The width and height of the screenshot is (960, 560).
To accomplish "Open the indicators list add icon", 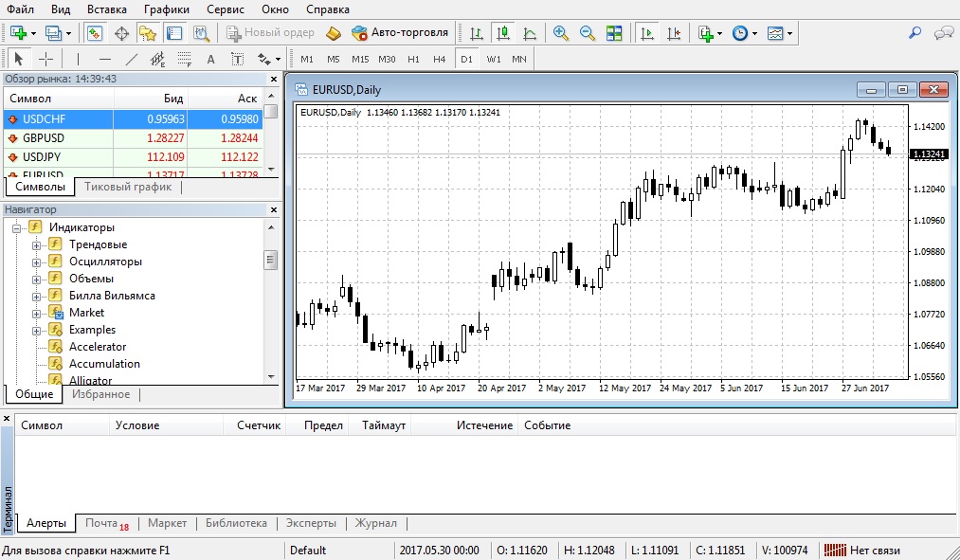I will click(x=706, y=33).
